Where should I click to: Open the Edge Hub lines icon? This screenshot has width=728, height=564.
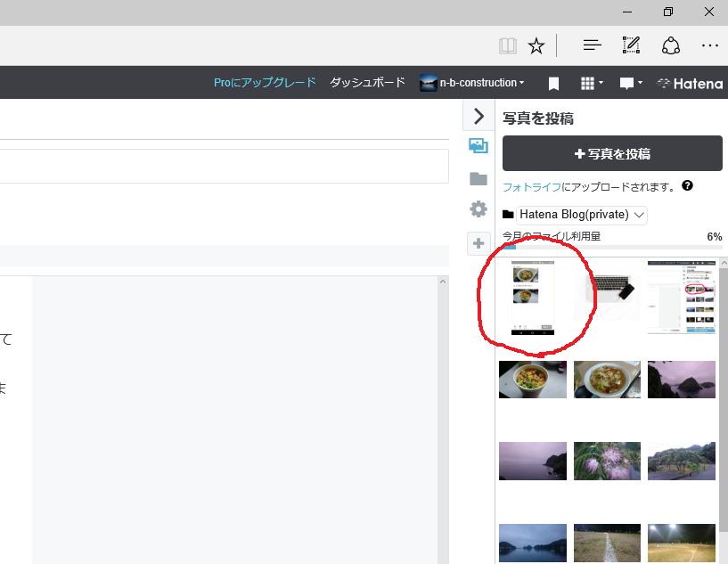point(592,45)
